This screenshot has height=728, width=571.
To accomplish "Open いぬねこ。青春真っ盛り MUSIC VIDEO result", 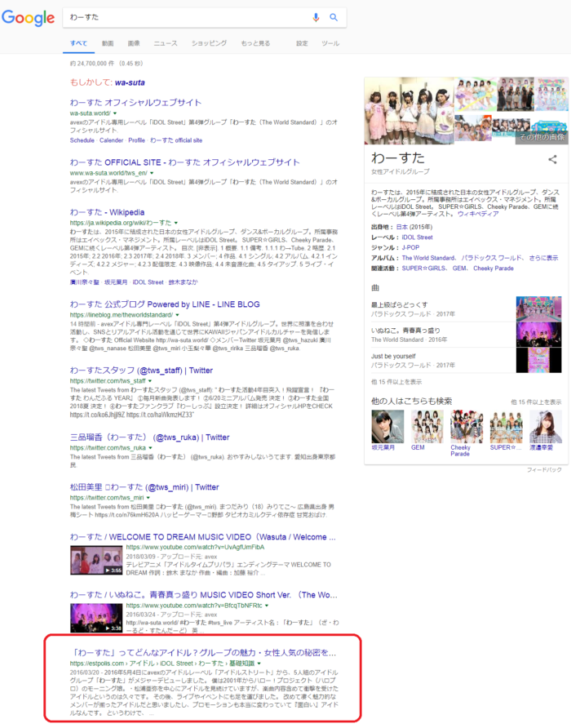I will click(x=204, y=595).
